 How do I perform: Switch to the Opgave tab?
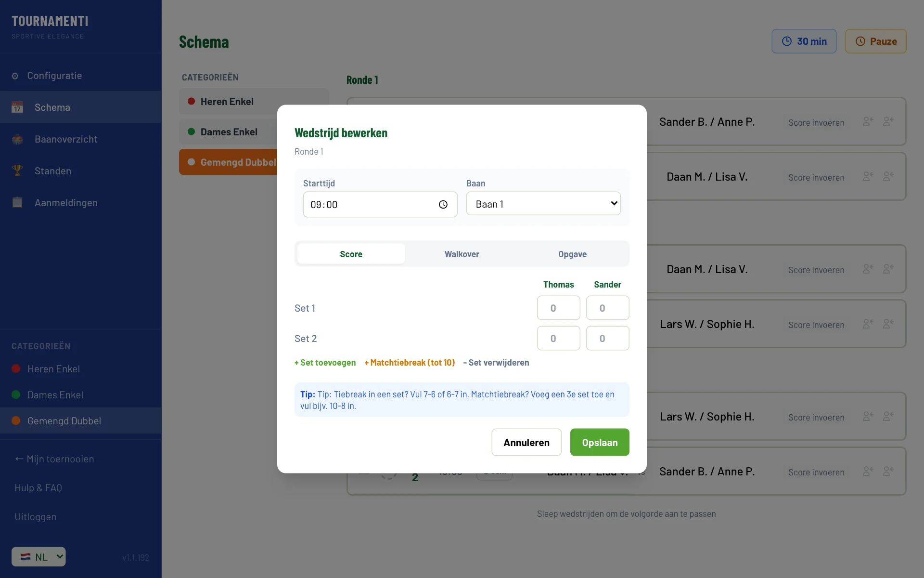572,254
